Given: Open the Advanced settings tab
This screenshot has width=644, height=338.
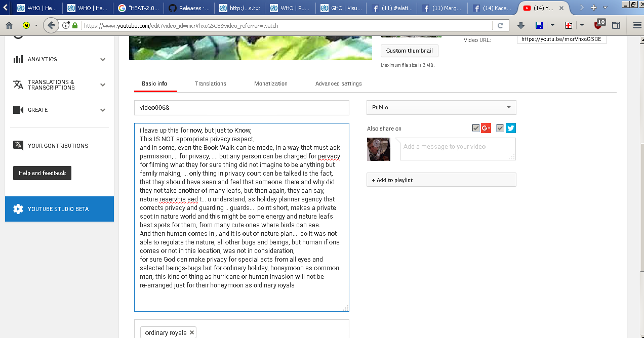Looking at the screenshot, I should (x=339, y=83).
